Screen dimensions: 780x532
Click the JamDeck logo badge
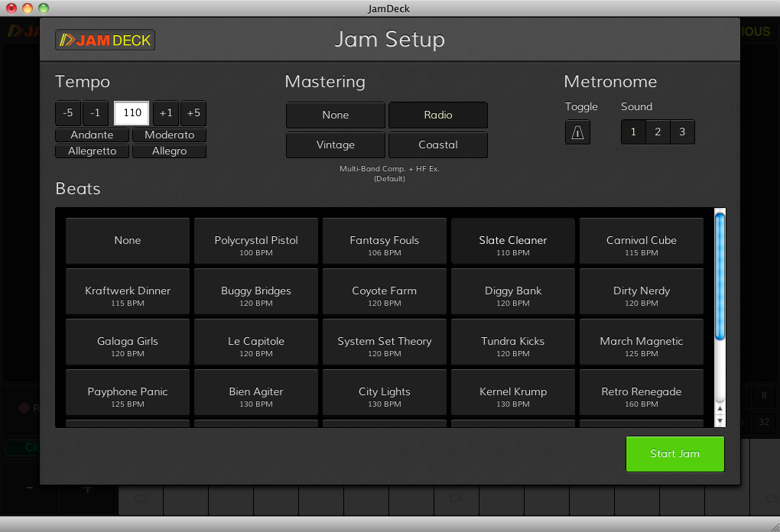pos(105,40)
